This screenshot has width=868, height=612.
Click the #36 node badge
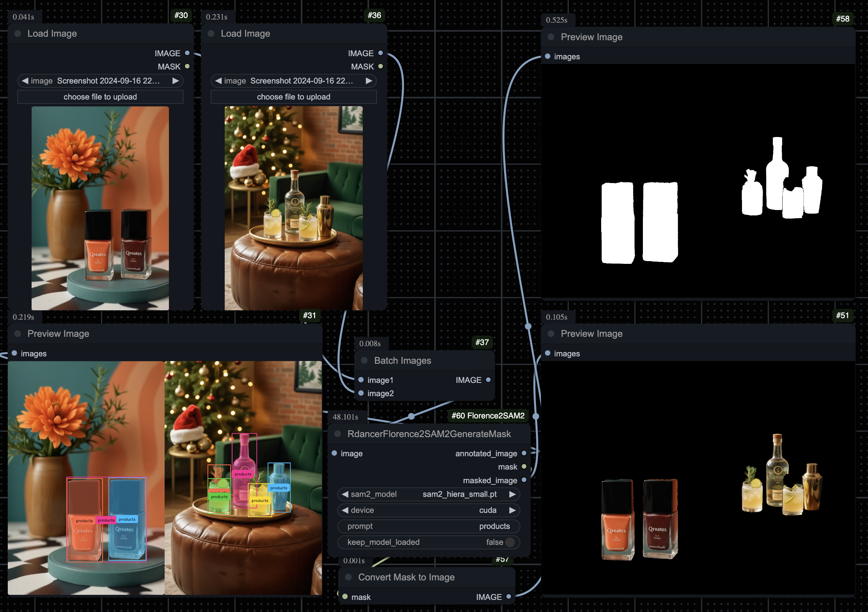375,15
